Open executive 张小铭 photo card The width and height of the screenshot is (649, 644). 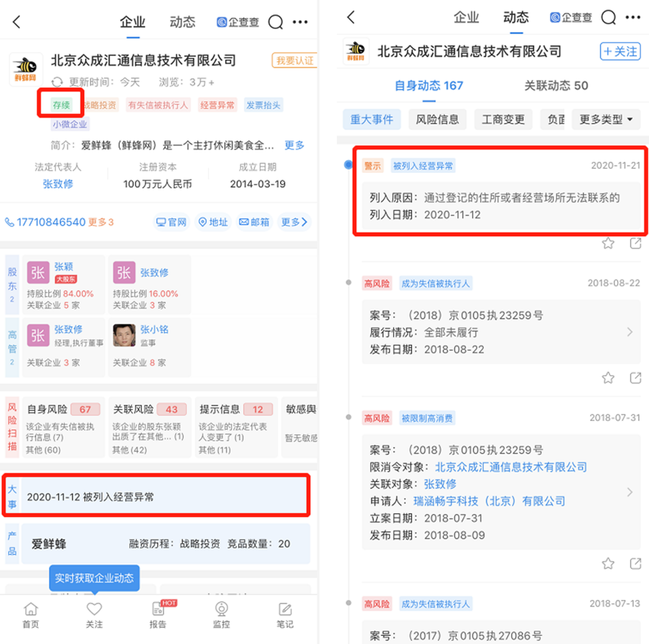point(150,347)
